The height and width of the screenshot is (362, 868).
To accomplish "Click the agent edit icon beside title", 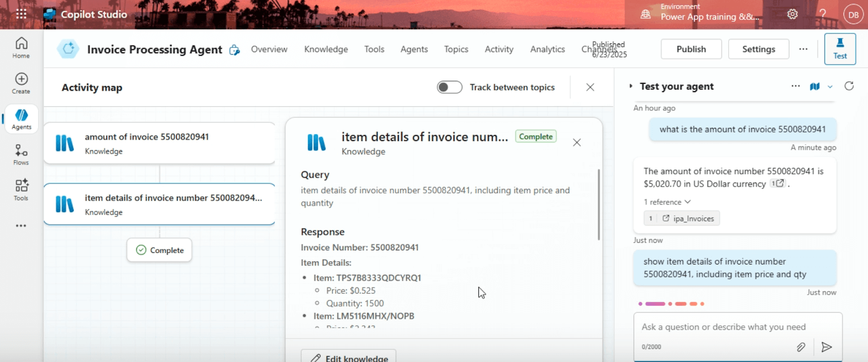I will pos(234,50).
